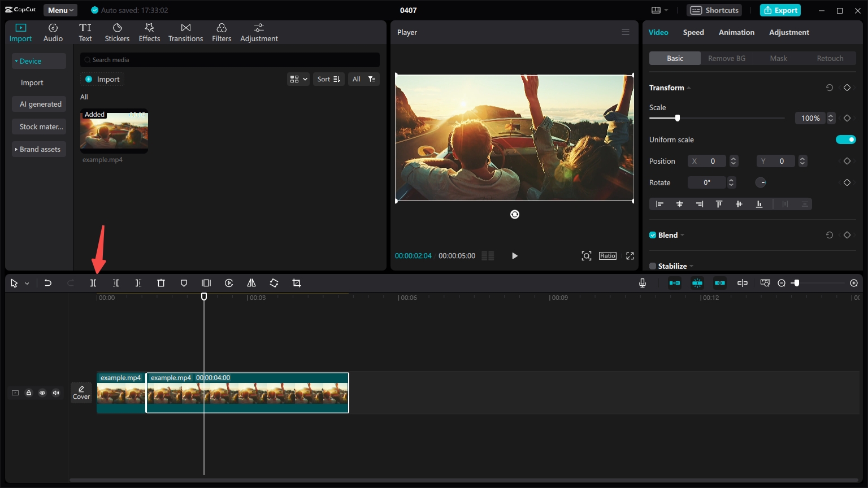The image size is (868, 488).
Task: Open the Menu dropdown
Action: pyautogui.click(x=60, y=10)
